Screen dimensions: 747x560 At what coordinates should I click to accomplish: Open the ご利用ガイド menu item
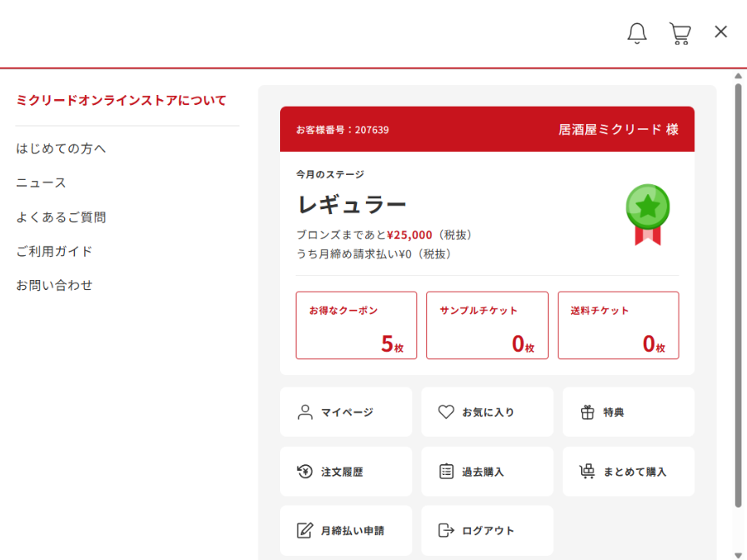[54, 252]
